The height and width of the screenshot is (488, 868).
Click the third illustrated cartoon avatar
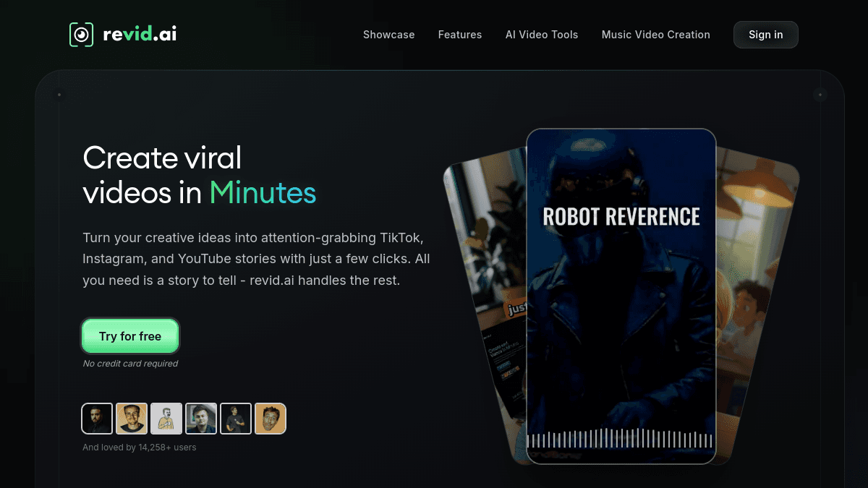click(x=166, y=419)
